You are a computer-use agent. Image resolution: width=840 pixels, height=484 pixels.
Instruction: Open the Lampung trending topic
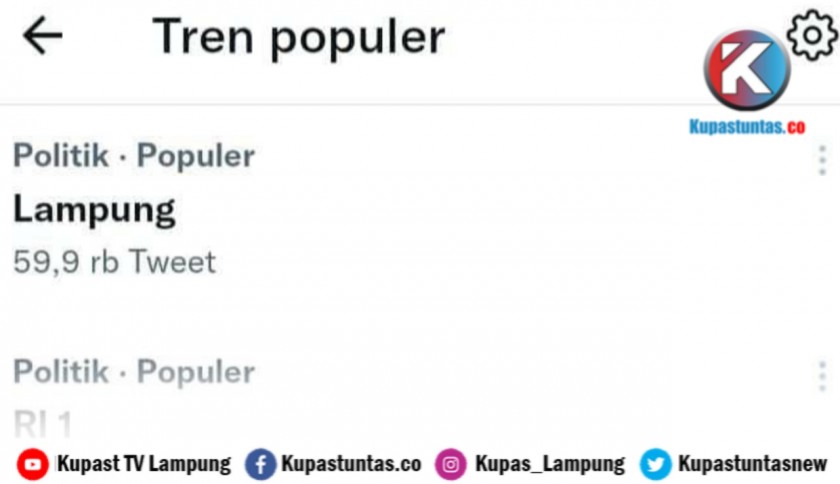pos(95,210)
